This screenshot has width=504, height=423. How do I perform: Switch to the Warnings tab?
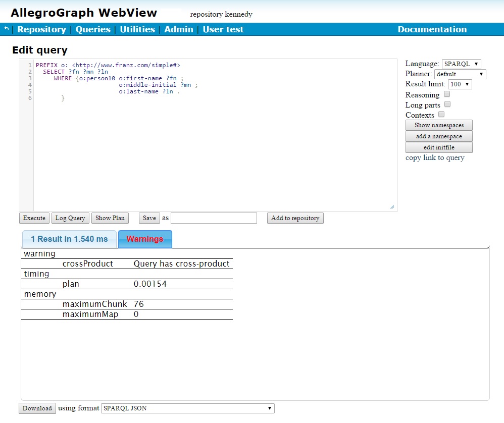(x=145, y=239)
